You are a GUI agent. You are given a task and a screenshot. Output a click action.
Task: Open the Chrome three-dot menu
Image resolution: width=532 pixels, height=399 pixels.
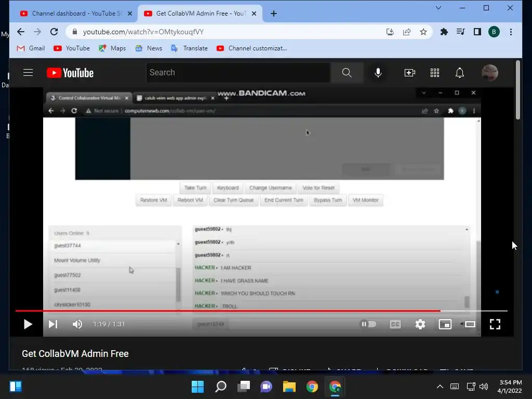coord(511,32)
